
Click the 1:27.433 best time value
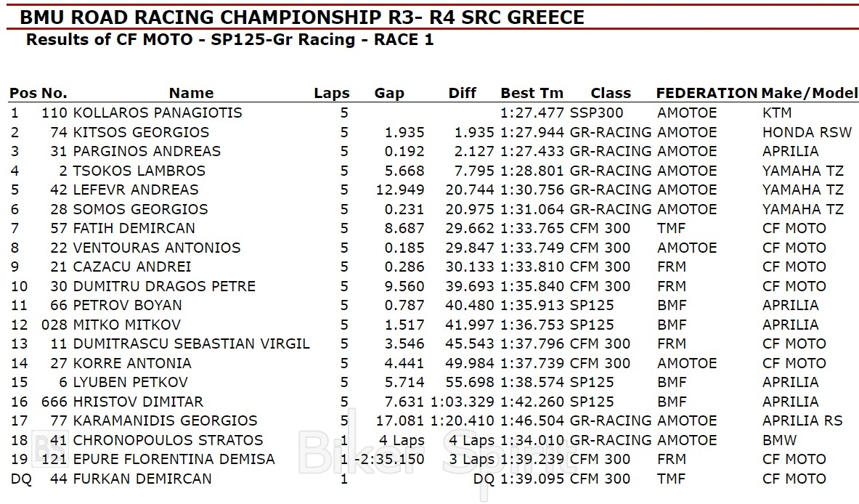click(x=532, y=151)
